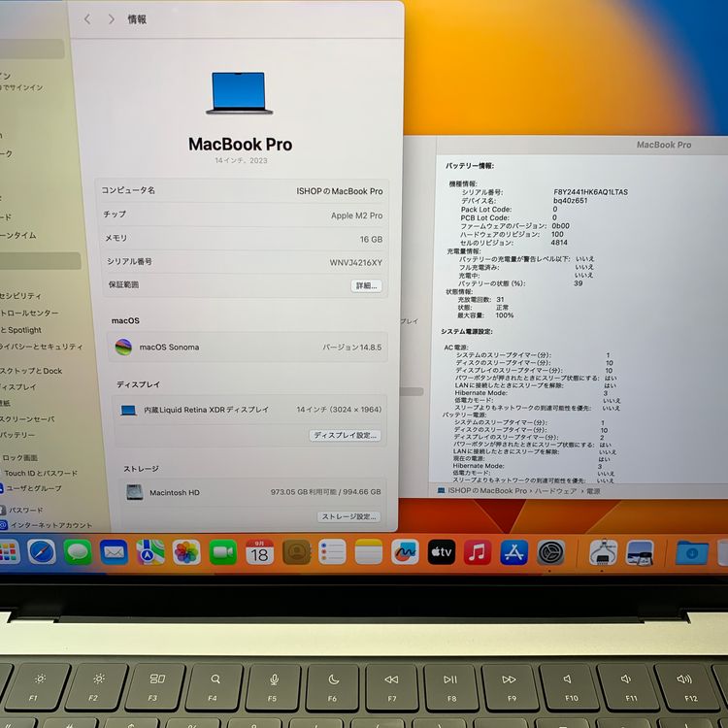Select デスクトップとDock in sidebar

[x=31, y=371]
